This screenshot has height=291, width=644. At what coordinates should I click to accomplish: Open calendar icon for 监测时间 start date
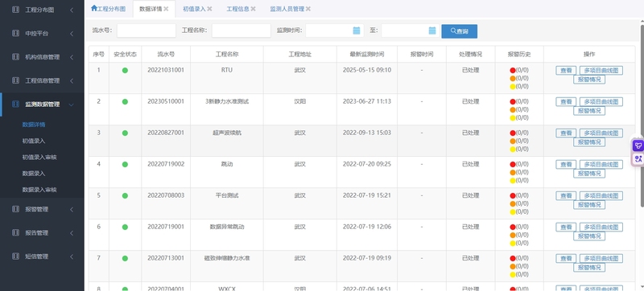(357, 31)
